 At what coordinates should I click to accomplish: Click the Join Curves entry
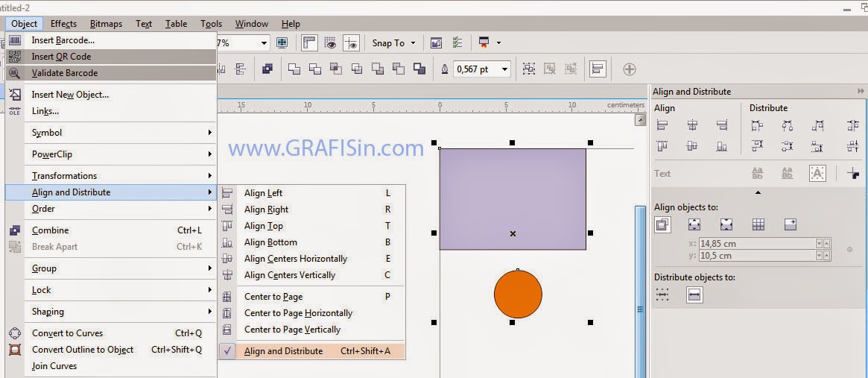tap(111, 366)
